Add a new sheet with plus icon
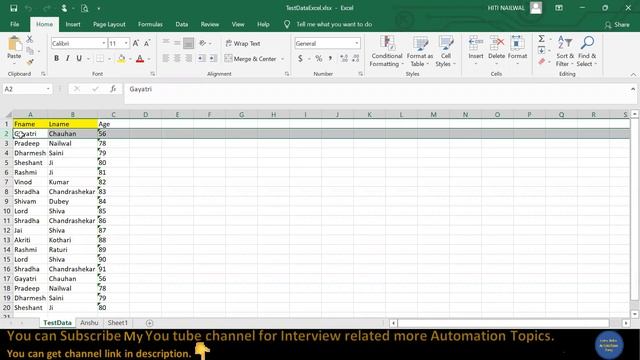 tap(149, 323)
